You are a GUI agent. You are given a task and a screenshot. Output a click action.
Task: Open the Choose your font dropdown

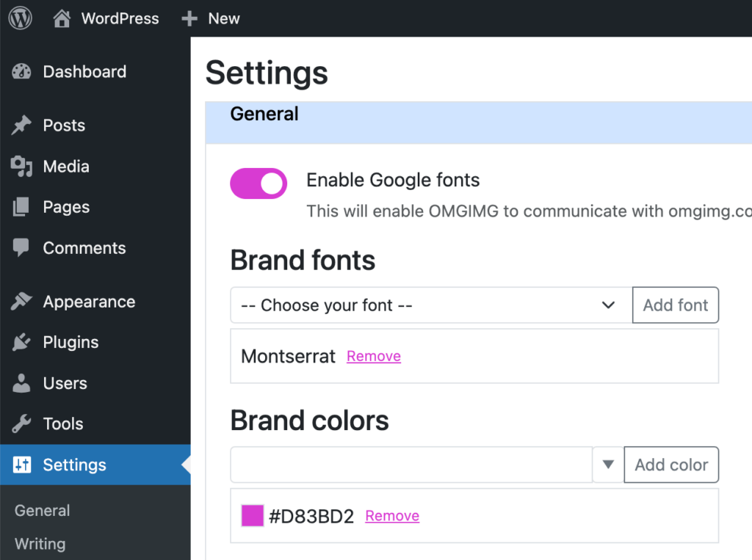430,305
